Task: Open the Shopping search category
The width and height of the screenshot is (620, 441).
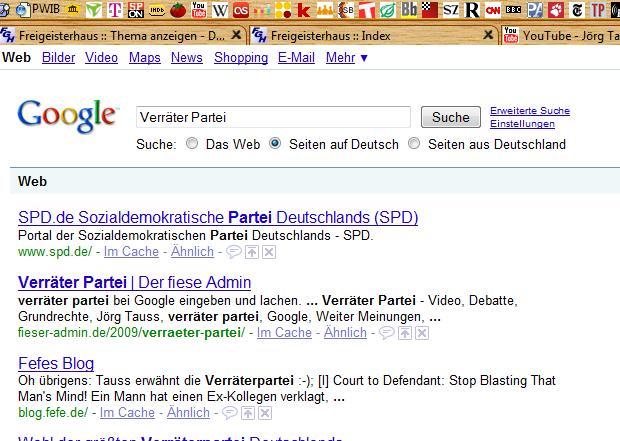Action: pyautogui.click(x=241, y=58)
